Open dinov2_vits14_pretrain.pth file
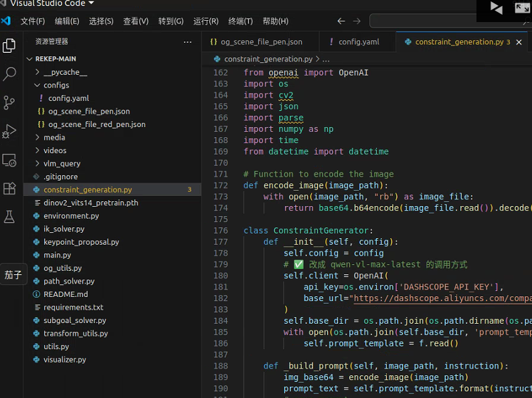532x398 pixels. point(112,203)
